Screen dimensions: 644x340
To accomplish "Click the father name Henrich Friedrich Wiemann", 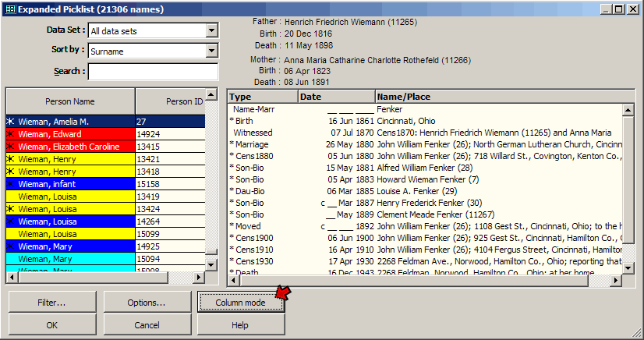I will tap(351, 22).
